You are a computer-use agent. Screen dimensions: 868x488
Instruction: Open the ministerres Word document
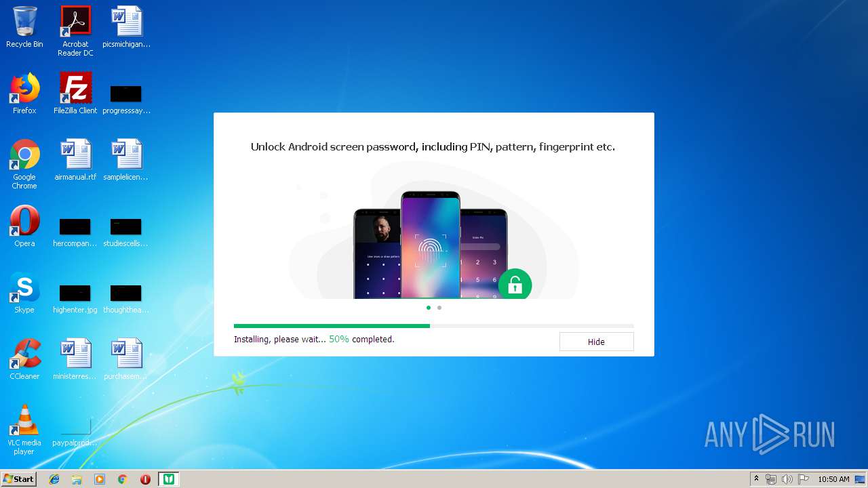pyautogui.click(x=75, y=359)
